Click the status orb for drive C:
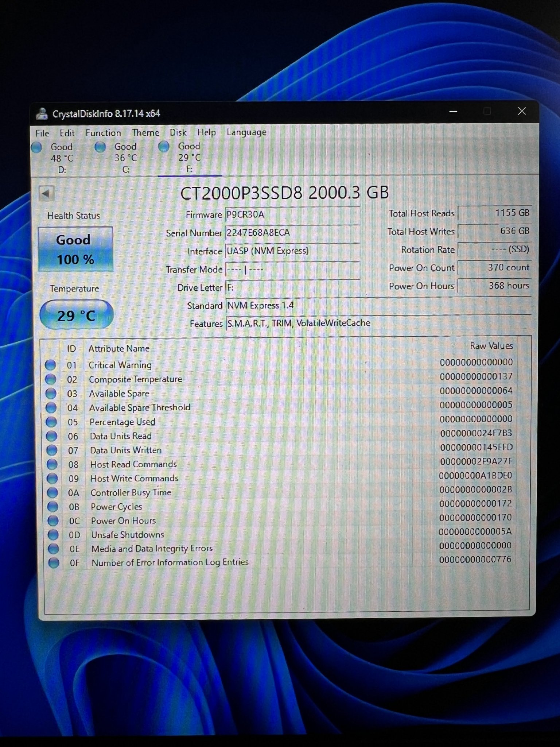Image resolution: width=560 pixels, height=747 pixels. click(100, 147)
